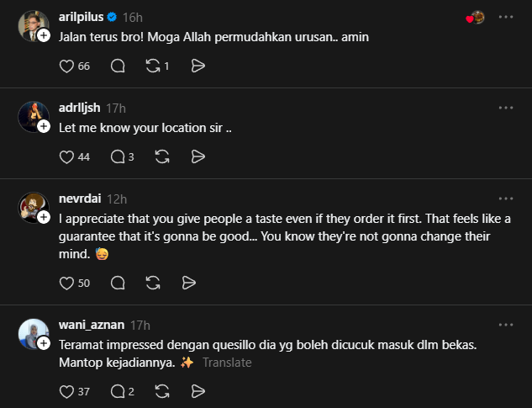
Task: Open more options for wani_aznan's comment
Action: coord(505,325)
